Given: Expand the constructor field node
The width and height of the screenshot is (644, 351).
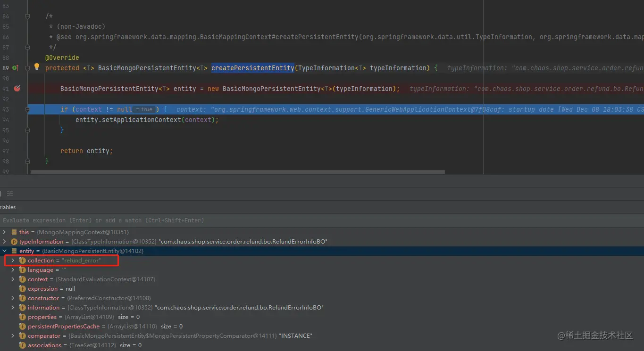Looking at the screenshot, I should (x=13, y=298).
